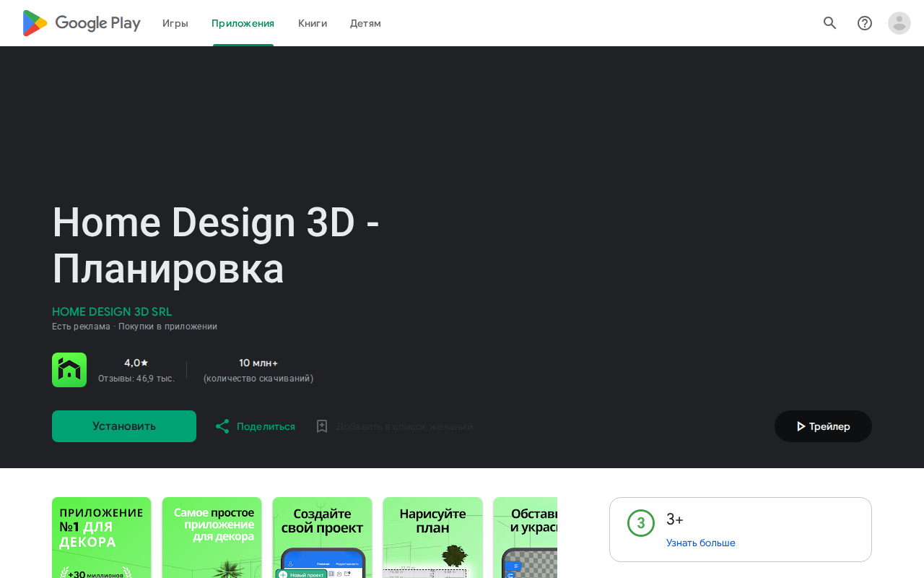Viewport: 924px width, 578px height.
Task: Open the partially visible Обставьте screenshot
Action: 526,538
